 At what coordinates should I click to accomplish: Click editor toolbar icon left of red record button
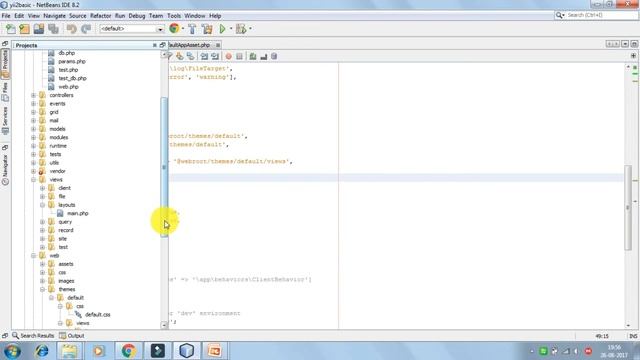tap(215, 56)
